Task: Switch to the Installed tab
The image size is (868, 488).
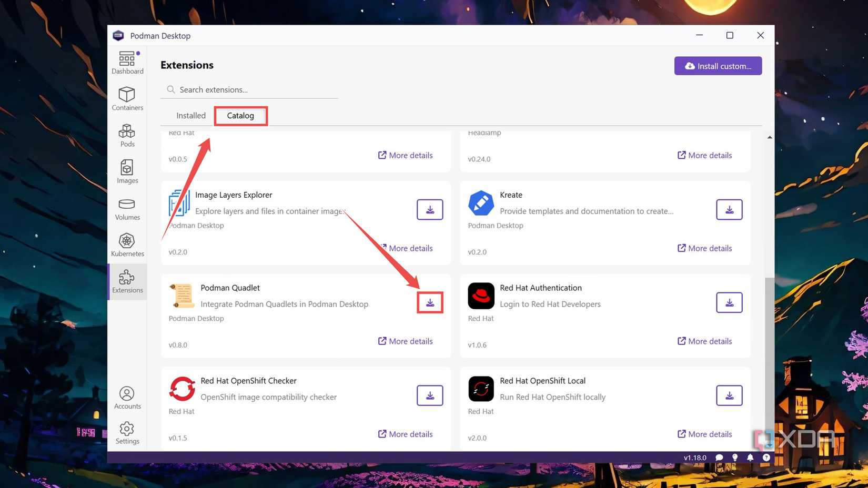Action: [190, 115]
